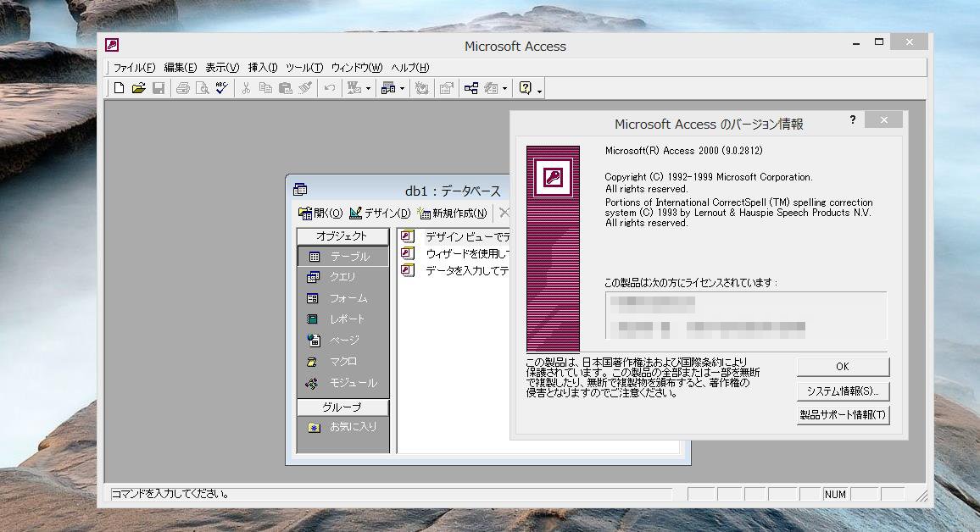Click the Undo arrow icon

click(330, 88)
